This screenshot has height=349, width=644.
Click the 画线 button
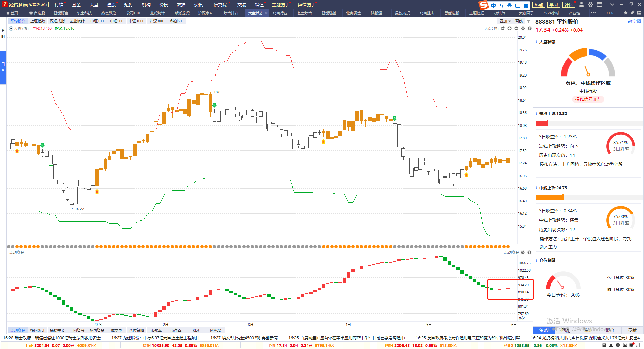pyautogui.click(x=519, y=21)
